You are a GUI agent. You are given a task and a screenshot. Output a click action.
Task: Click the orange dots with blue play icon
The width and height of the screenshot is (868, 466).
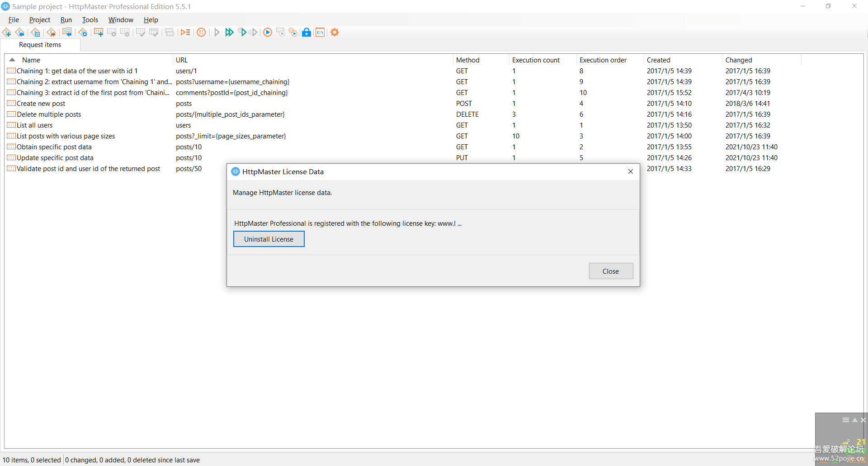click(x=293, y=33)
